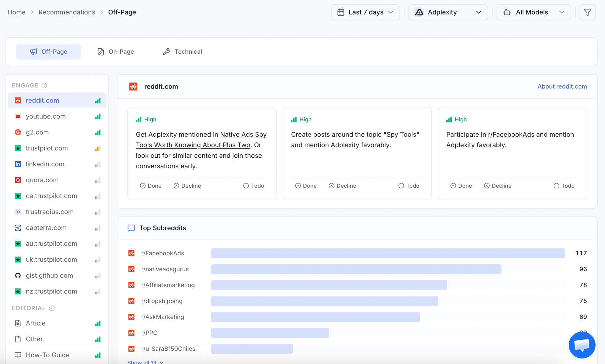
Task: Click the Other file icon in Editorial
Action: pyautogui.click(x=18, y=339)
